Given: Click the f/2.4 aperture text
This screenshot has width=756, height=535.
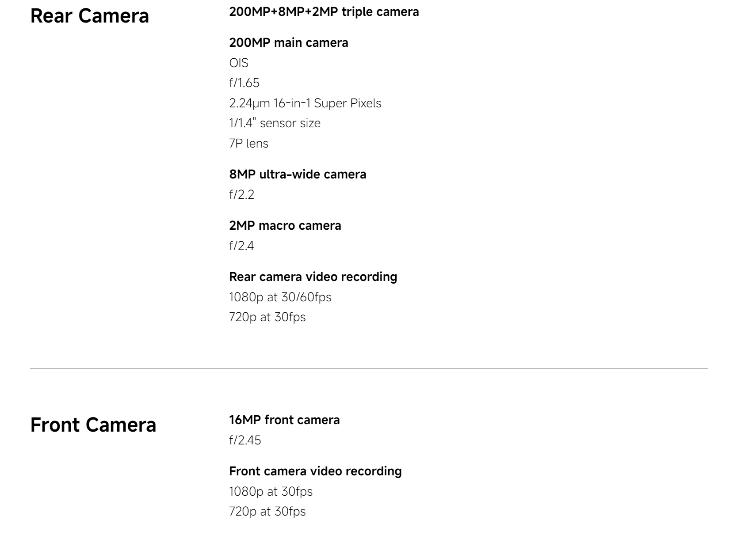Looking at the screenshot, I should 241,246.
